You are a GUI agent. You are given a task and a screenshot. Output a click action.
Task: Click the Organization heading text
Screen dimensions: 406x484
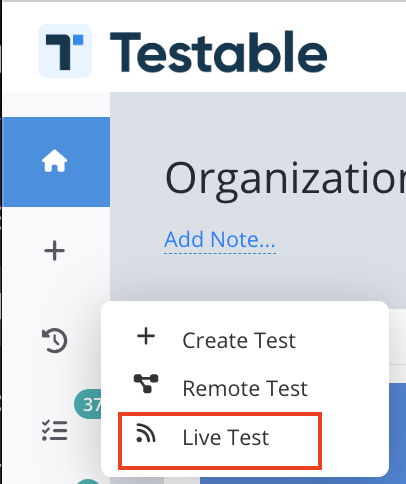pos(285,178)
